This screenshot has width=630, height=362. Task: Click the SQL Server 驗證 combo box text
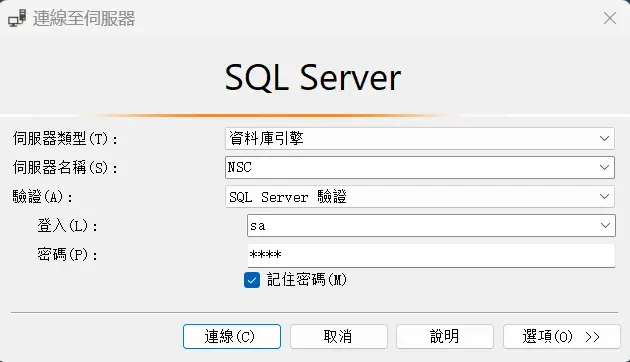288,197
